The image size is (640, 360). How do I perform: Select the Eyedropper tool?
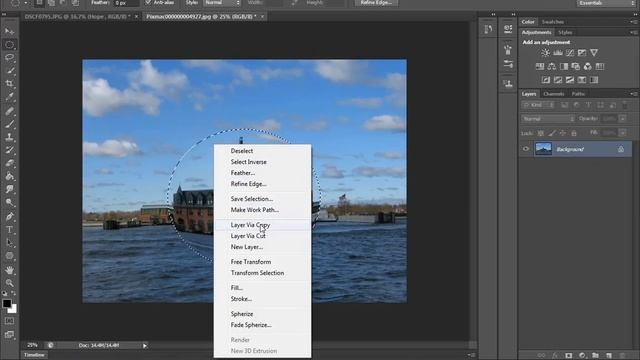[x=9, y=97]
